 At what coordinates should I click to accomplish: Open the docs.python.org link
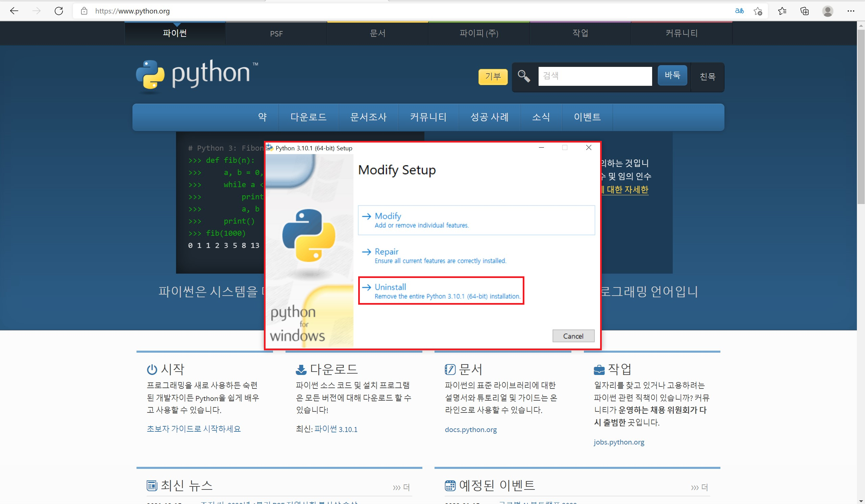[x=471, y=430]
